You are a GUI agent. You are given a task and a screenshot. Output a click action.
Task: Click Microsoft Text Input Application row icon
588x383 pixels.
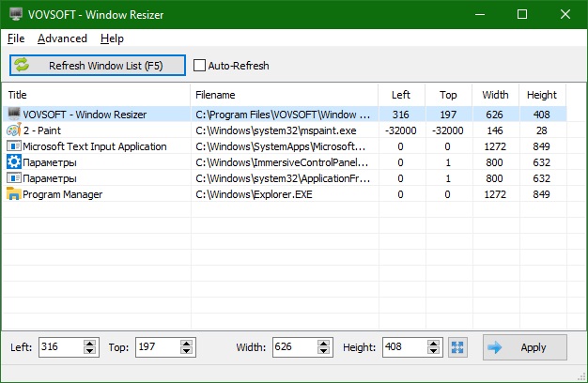coord(14,146)
